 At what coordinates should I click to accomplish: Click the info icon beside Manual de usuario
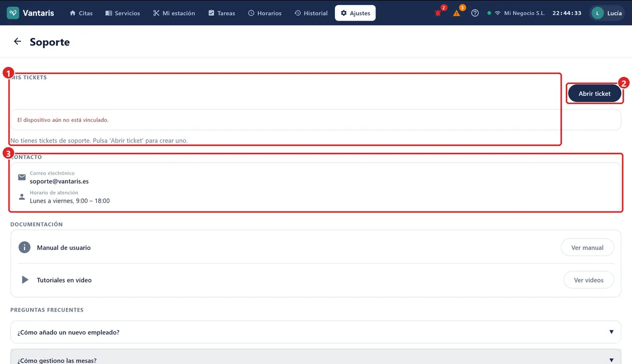tap(24, 247)
